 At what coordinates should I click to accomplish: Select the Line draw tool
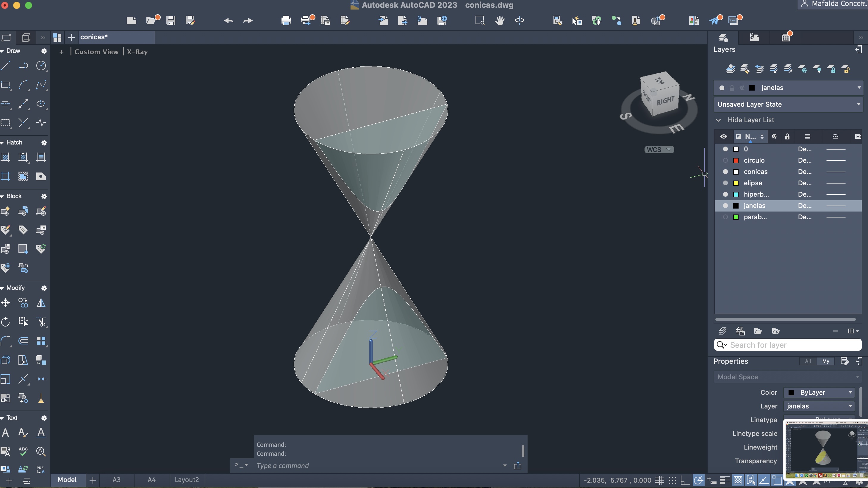pyautogui.click(x=6, y=66)
